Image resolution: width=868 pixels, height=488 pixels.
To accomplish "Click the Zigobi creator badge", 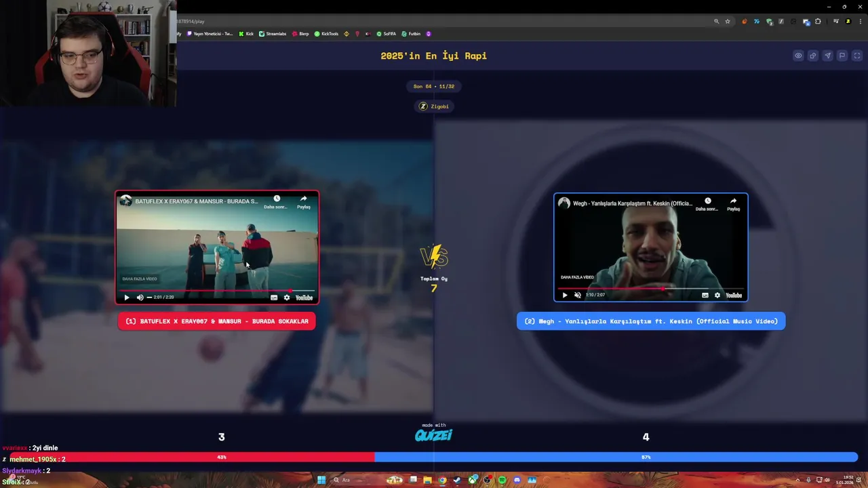I will click(x=434, y=106).
